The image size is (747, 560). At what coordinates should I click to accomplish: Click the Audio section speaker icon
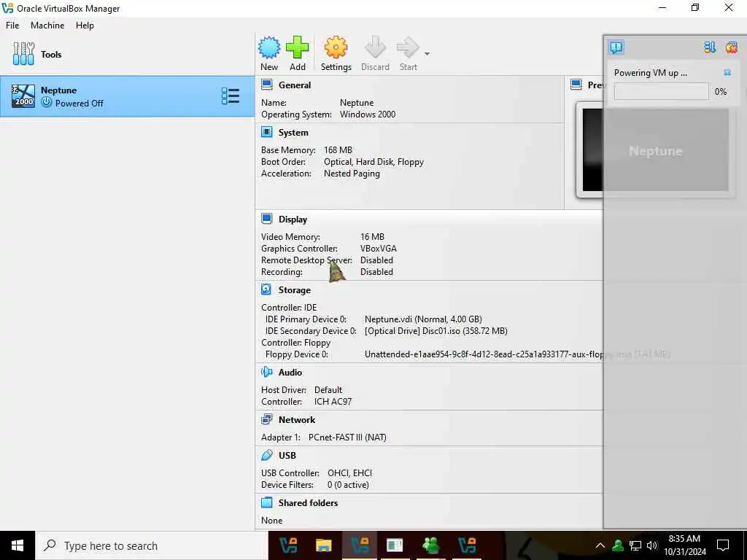click(x=267, y=372)
